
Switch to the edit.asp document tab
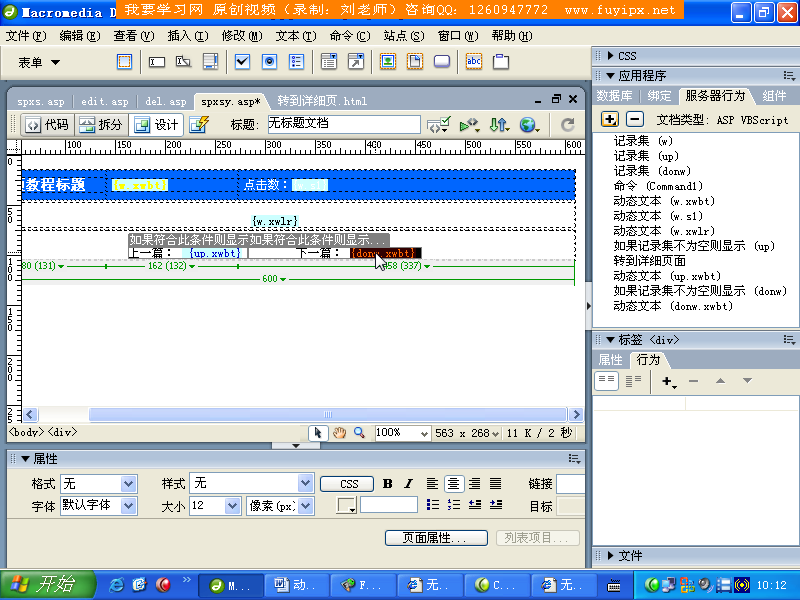coord(105,101)
